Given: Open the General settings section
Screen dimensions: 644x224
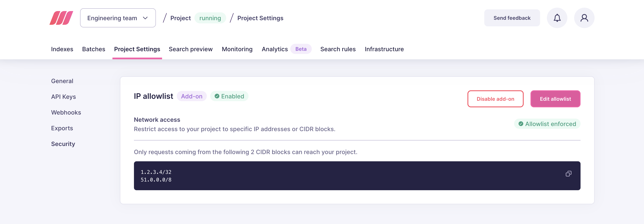Looking at the screenshot, I should coord(62,81).
